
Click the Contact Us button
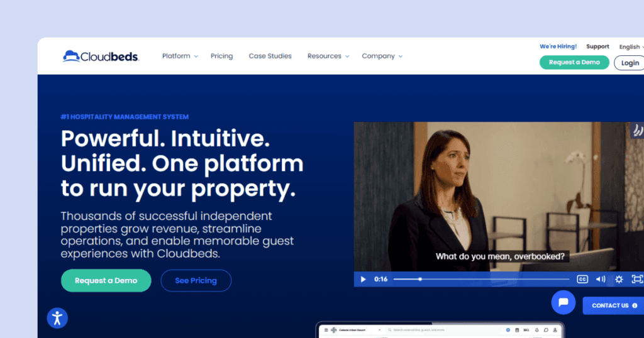pyautogui.click(x=614, y=305)
